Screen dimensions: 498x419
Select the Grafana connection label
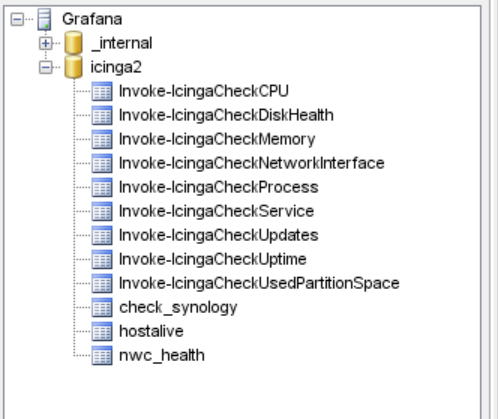[92, 19]
